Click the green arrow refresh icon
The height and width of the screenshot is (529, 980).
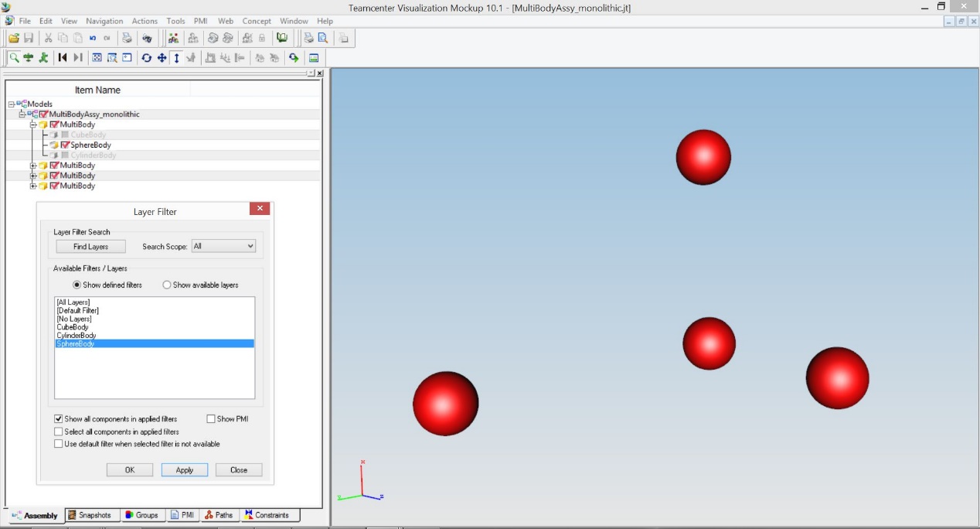(x=294, y=58)
